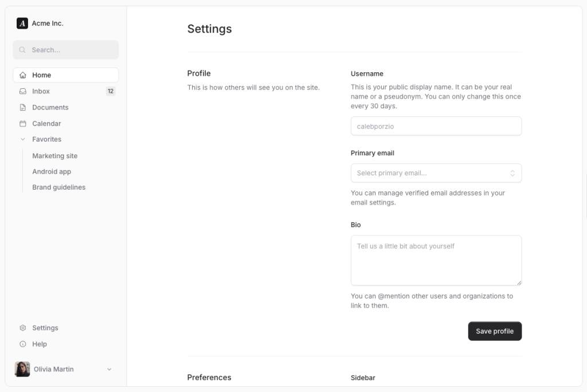587x392 pixels.
Task: Click the calebporzio username field
Action: pos(436,126)
